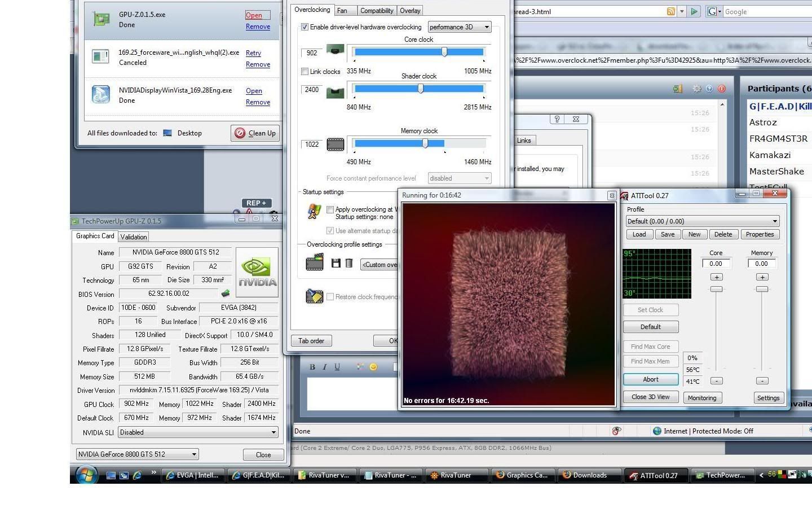The height and width of the screenshot is (508, 812).
Task: Open the GeForce 8800 GTS 512 card selector
Action: (137, 454)
